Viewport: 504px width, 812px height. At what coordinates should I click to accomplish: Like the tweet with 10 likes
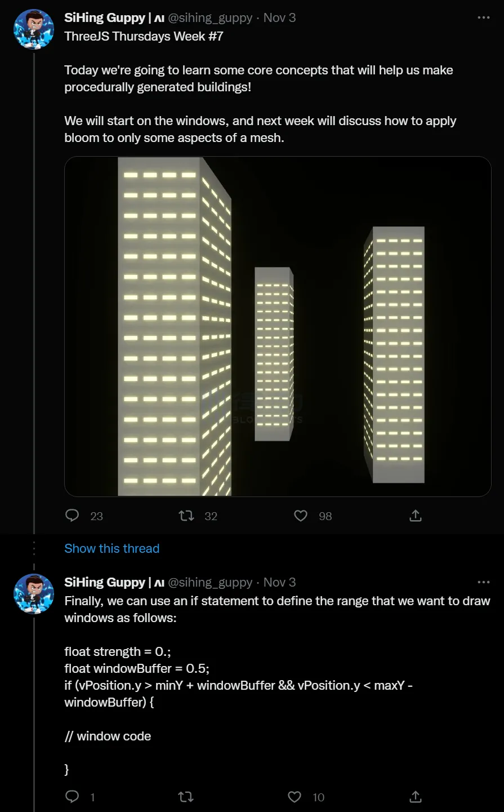tap(295, 796)
